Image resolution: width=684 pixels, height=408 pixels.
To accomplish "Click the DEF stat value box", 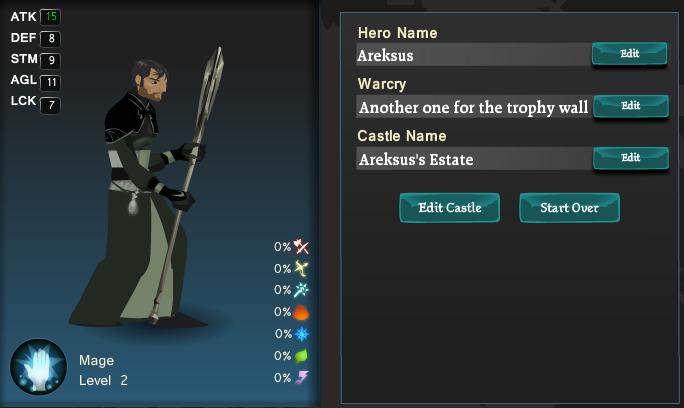I will point(51,39).
